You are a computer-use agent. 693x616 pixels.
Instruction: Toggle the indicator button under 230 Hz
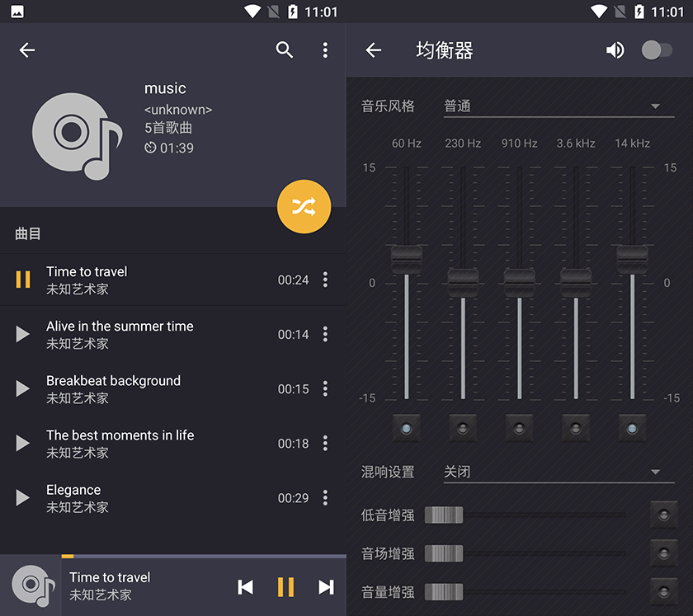point(463,428)
